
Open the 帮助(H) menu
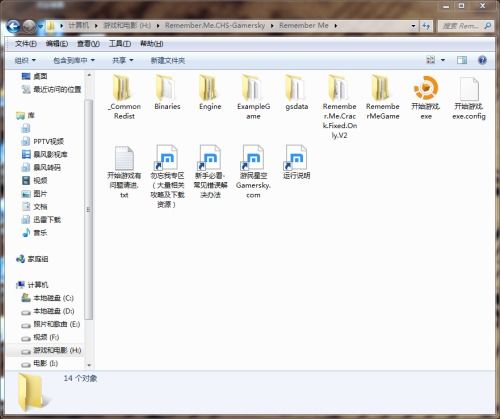(x=151, y=44)
